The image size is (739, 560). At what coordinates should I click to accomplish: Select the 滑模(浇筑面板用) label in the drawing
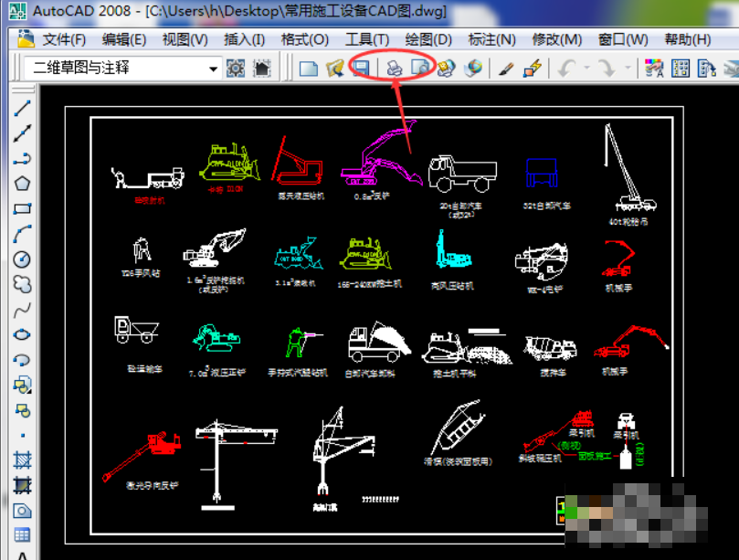click(458, 461)
